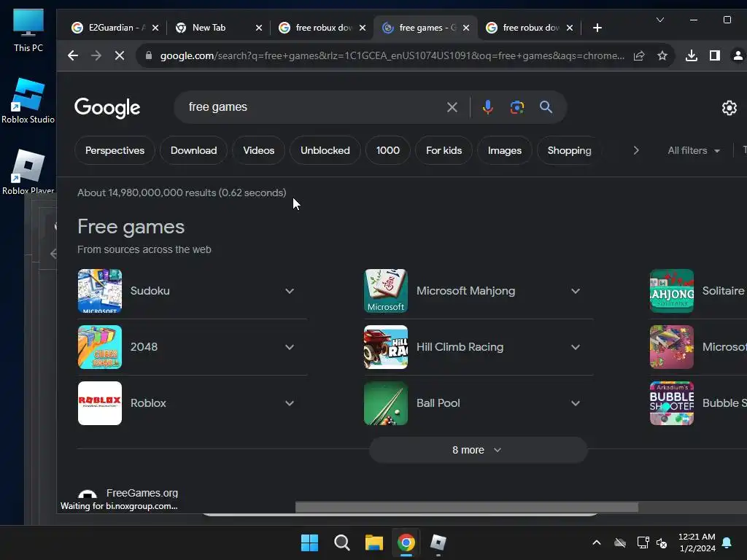Open taskbar Search
This screenshot has width=747, height=560.
tap(341, 542)
